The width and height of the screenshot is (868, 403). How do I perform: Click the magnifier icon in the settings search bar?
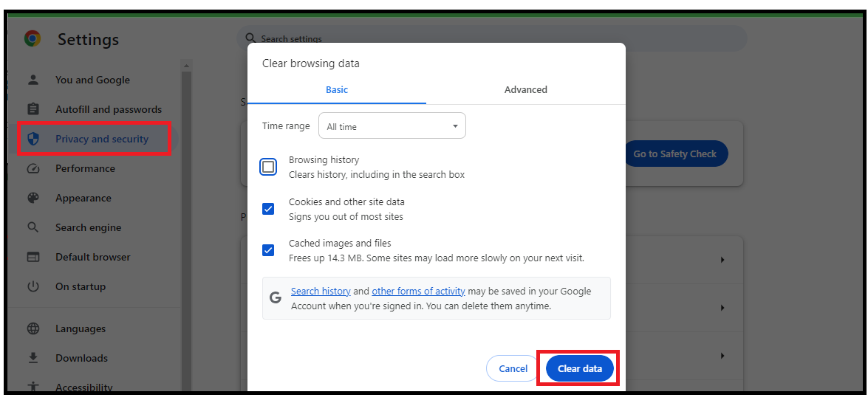[250, 38]
